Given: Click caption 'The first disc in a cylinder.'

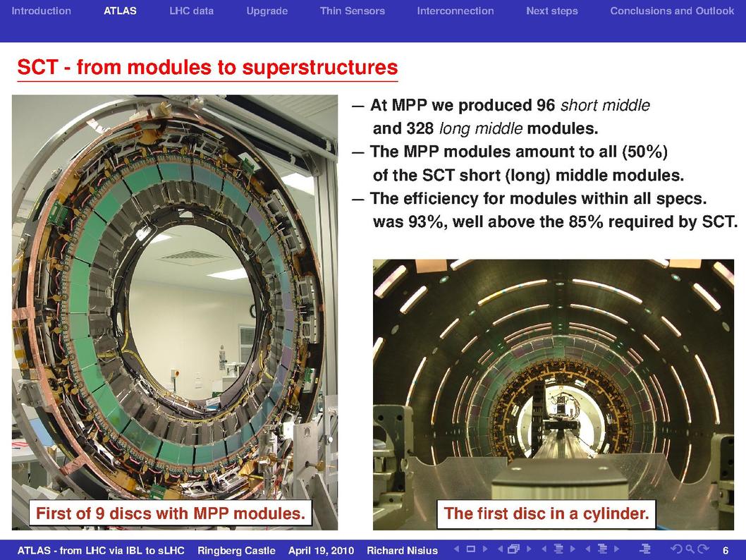Looking at the screenshot, I should pos(546,513).
